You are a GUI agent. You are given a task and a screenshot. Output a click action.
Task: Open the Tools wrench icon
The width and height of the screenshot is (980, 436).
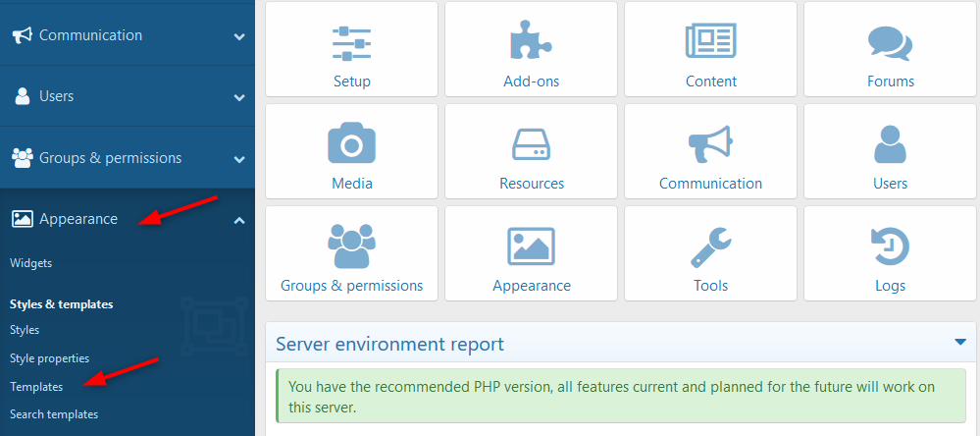[710, 246]
